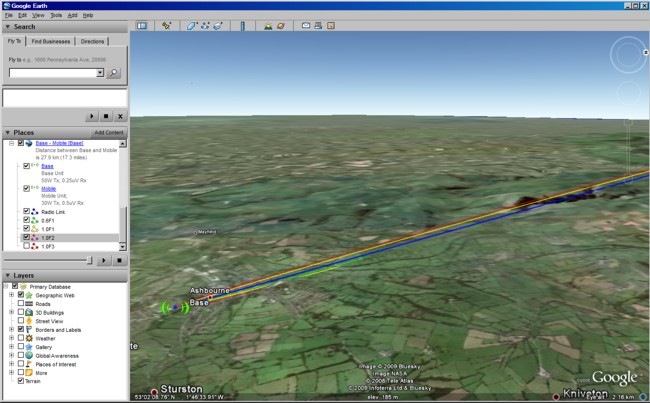Enable the 1.0F3 checkbox
This screenshot has width=650, height=403.
tap(27, 246)
